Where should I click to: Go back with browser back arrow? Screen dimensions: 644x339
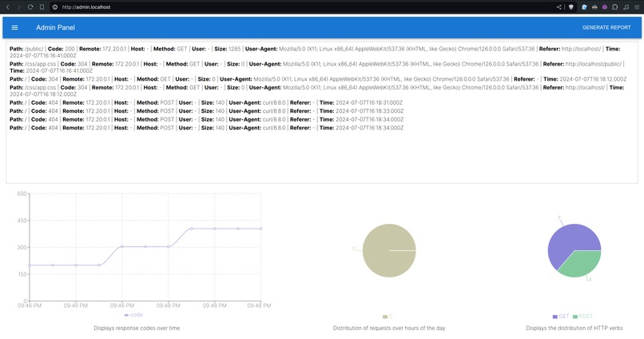7,7
